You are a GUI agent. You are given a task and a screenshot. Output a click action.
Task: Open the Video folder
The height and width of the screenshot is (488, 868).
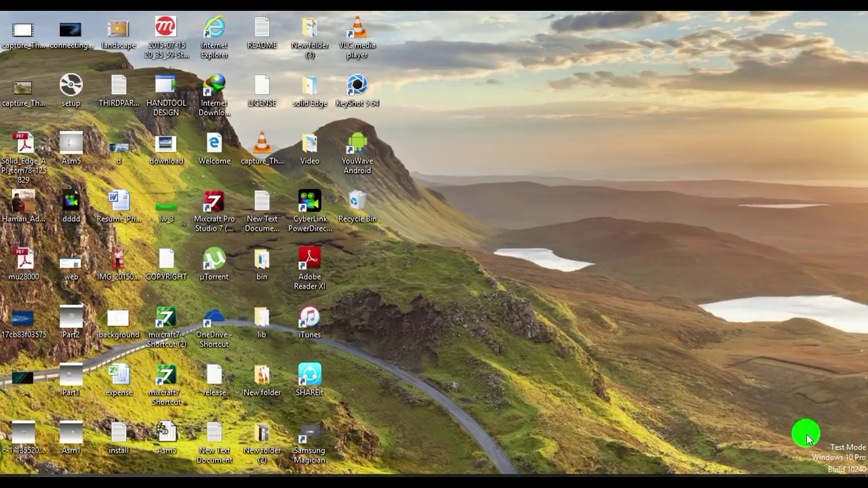click(x=309, y=149)
